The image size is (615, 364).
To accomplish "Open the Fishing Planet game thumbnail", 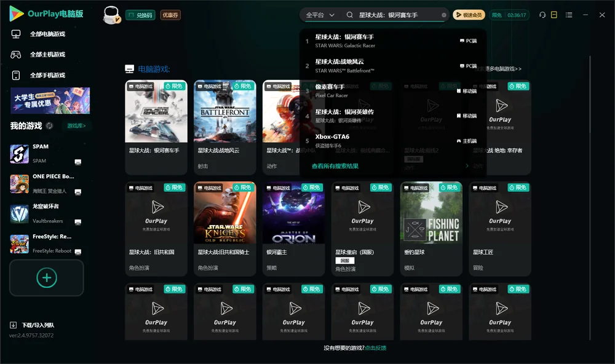I will pos(431,213).
